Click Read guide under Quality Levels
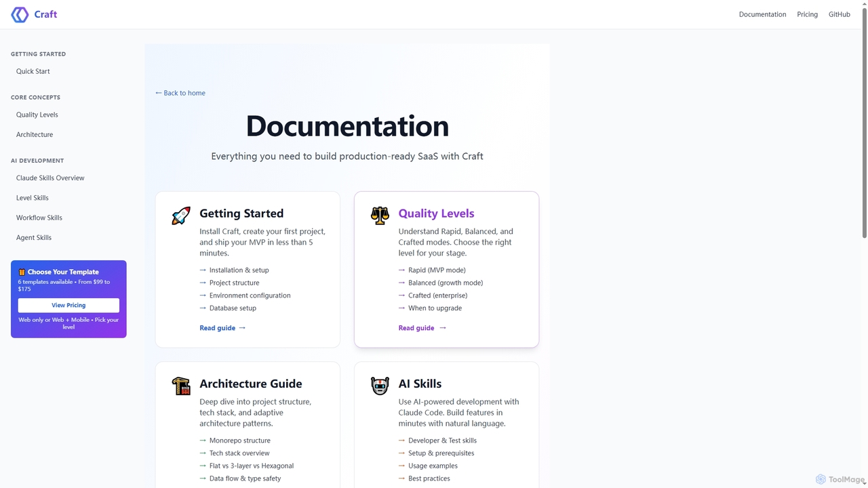Viewport: 868px width, 488px height. click(x=422, y=328)
